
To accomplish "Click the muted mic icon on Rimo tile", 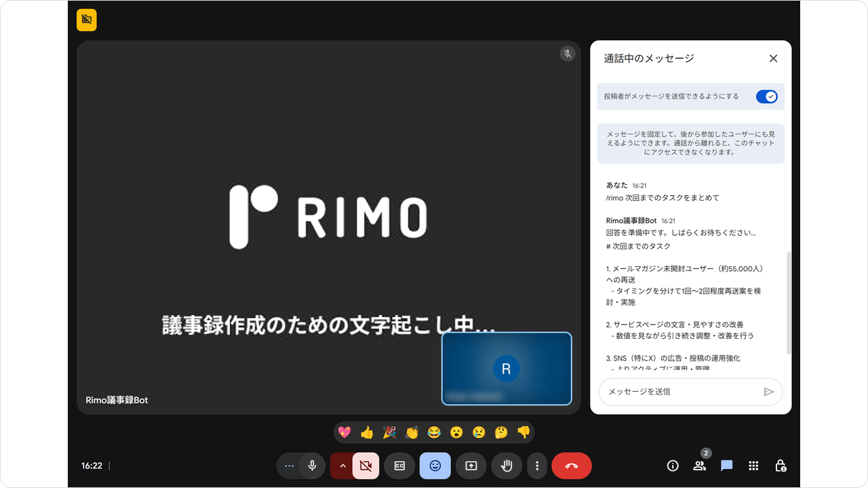I will pyautogui.click(x=568, y=54).
